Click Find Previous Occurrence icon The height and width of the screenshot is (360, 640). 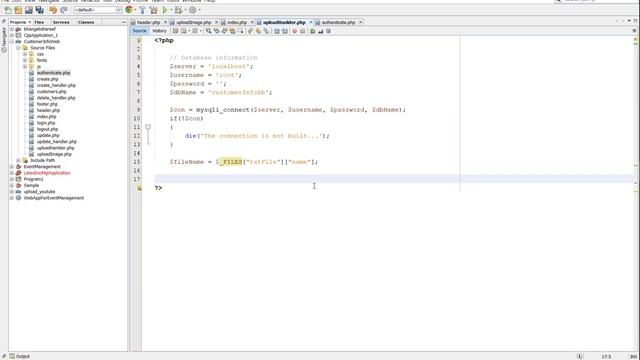(216, 31)
